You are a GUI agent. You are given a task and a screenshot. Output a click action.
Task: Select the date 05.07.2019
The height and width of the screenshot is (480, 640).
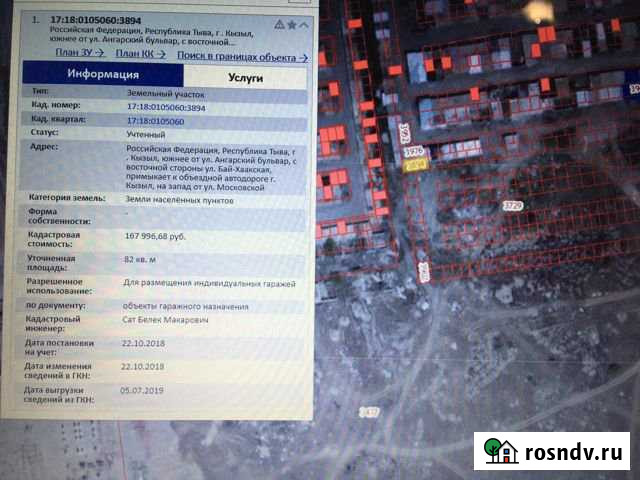(142, 391)
